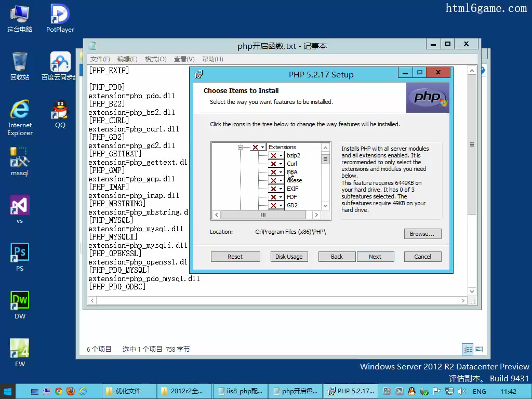Image resolution: width=532 pixels, height=399 pixels.
Task: Switch to 2012r2全... taskbar folder window
Action: click(x=184, y=391)
